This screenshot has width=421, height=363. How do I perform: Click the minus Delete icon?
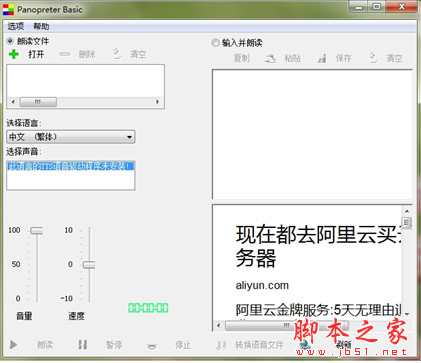(64, 54)
